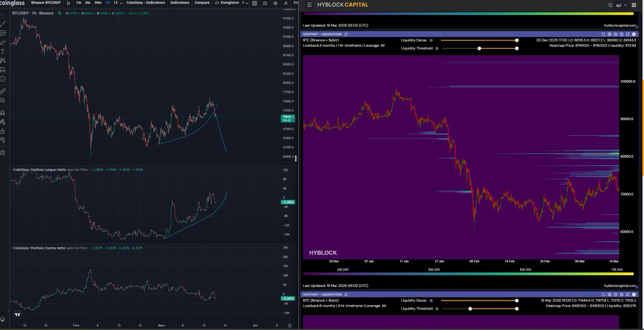
Task: Refresh the top heatmap liquidations panel
Action: pyautogui.click(x=603, y=34)
